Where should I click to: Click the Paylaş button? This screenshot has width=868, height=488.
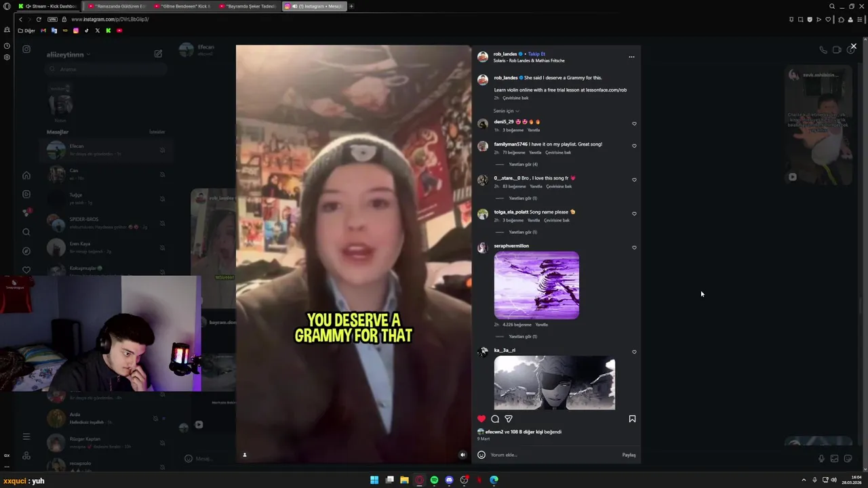(629, 455)
